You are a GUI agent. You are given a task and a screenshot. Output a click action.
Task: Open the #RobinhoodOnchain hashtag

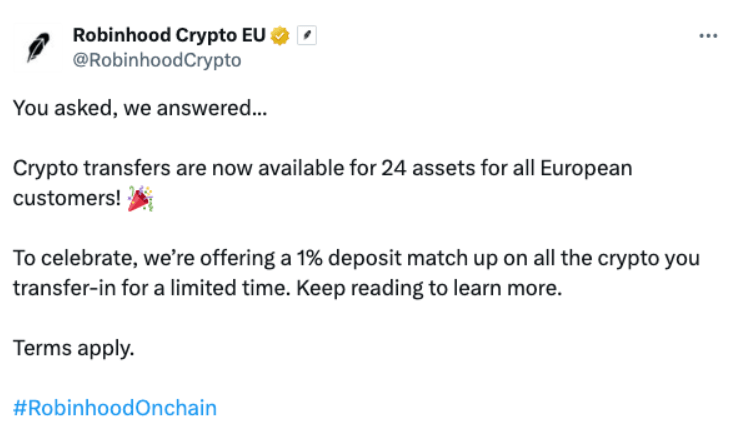pos(115,408)
